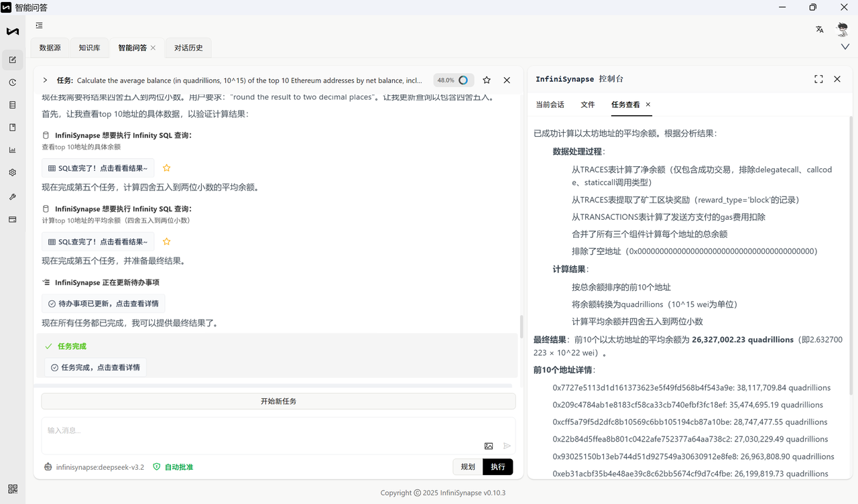Open the wrench tools icon in sidebar
Screen dimensions: 858x504
click(x=12, y=197)
